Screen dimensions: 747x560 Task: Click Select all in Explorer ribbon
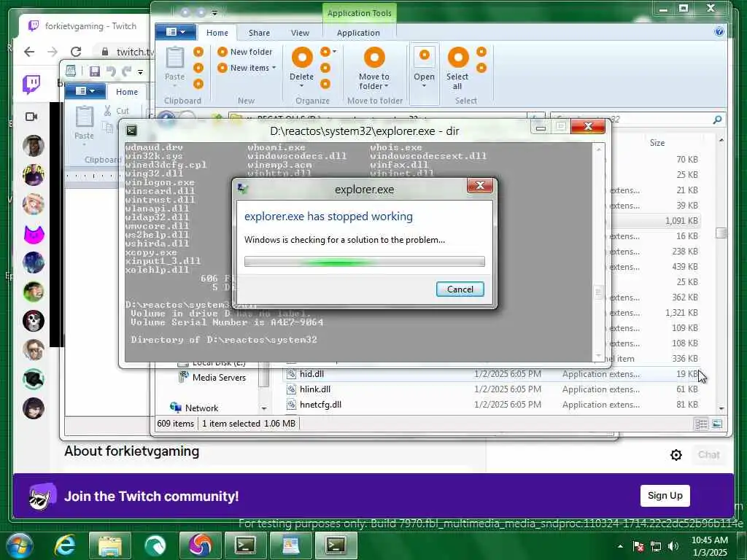tap(457, 69)
